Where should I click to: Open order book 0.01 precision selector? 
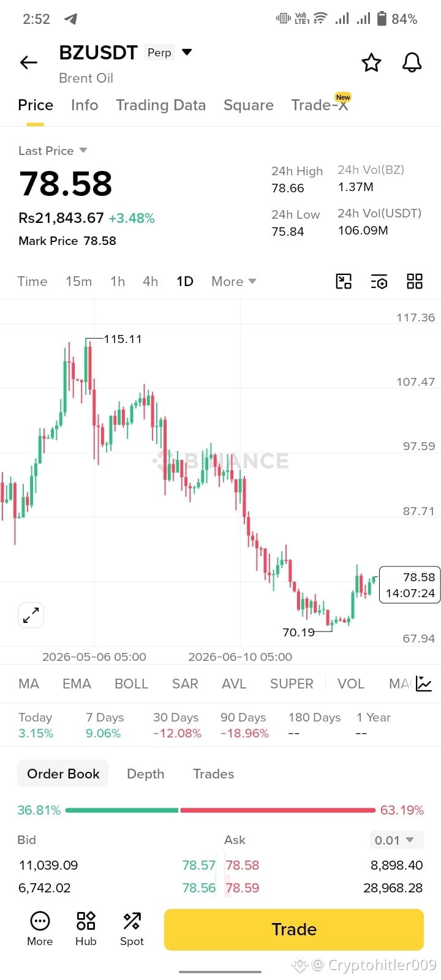[x=396, y=840]
